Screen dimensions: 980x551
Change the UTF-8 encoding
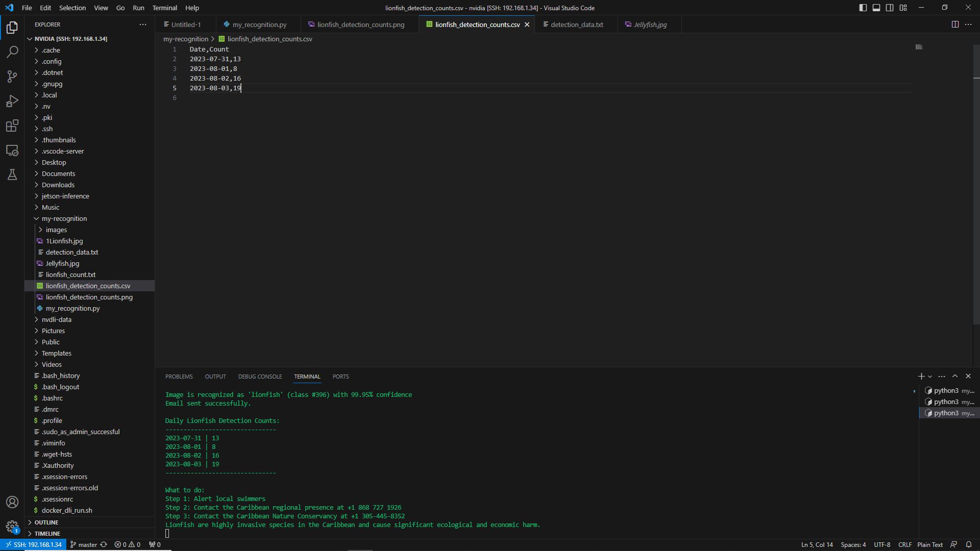tap(882, 545)
